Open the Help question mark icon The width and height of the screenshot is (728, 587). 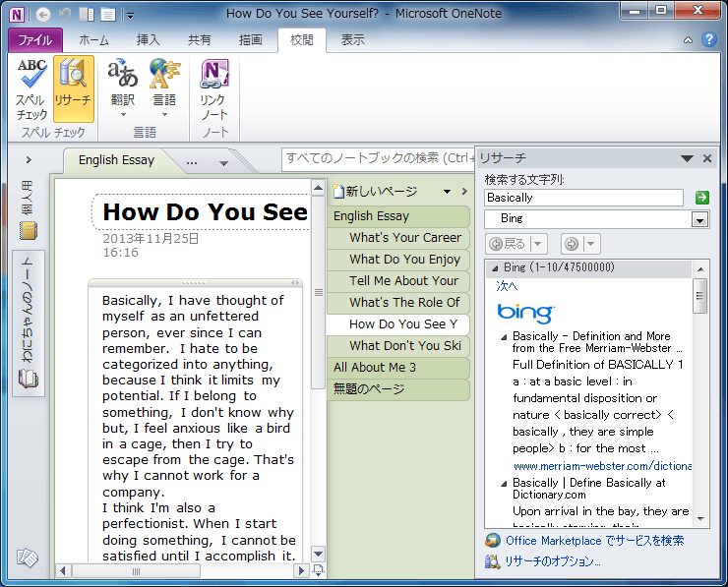coord(709,39)
